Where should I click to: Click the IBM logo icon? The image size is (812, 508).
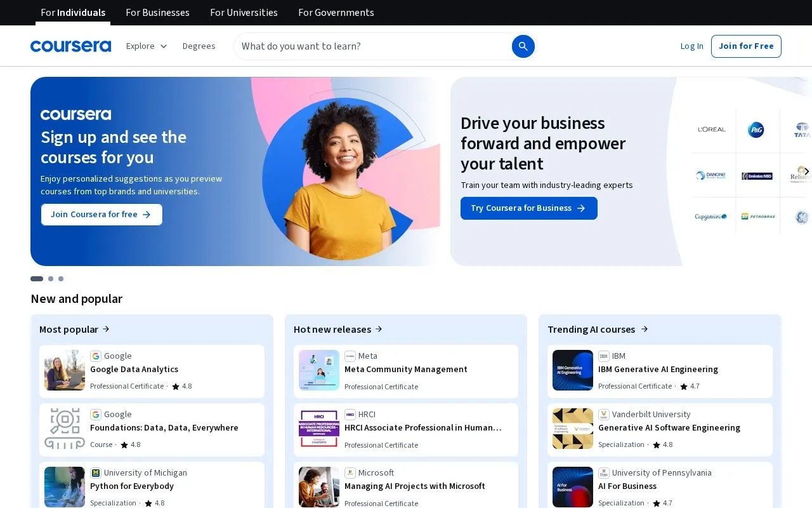coord(604,356)
